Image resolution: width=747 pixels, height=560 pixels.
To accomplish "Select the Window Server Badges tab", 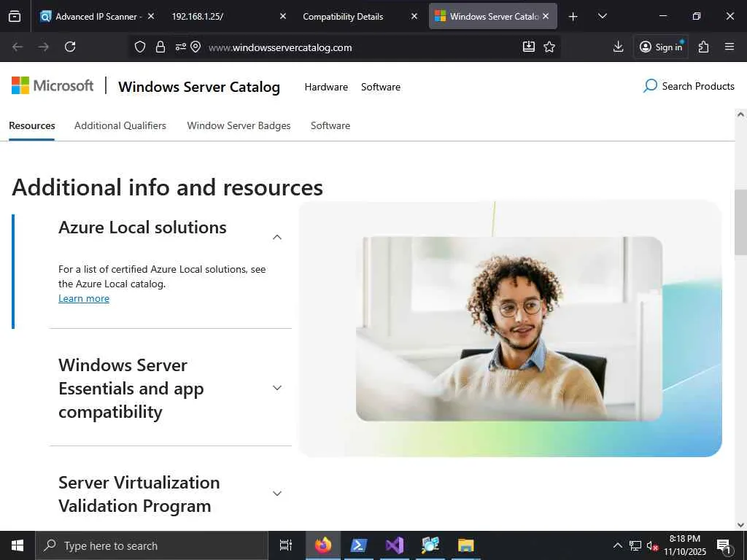I will tap(239, 125).
